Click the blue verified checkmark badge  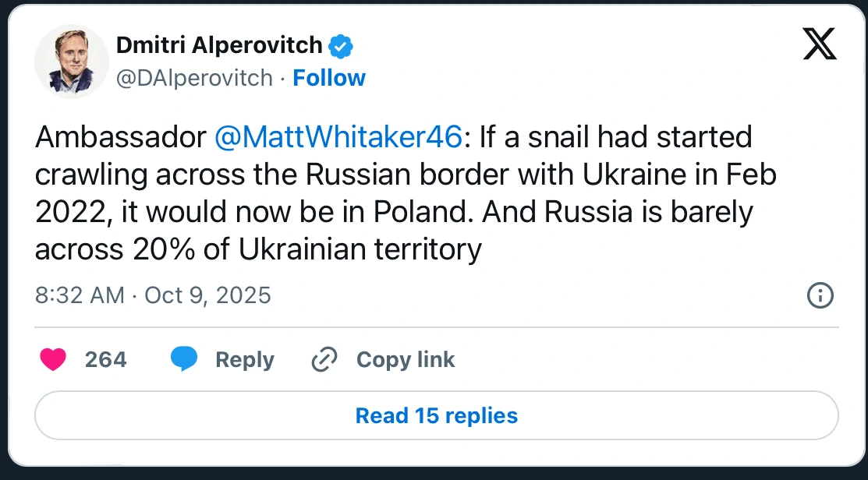340,46
